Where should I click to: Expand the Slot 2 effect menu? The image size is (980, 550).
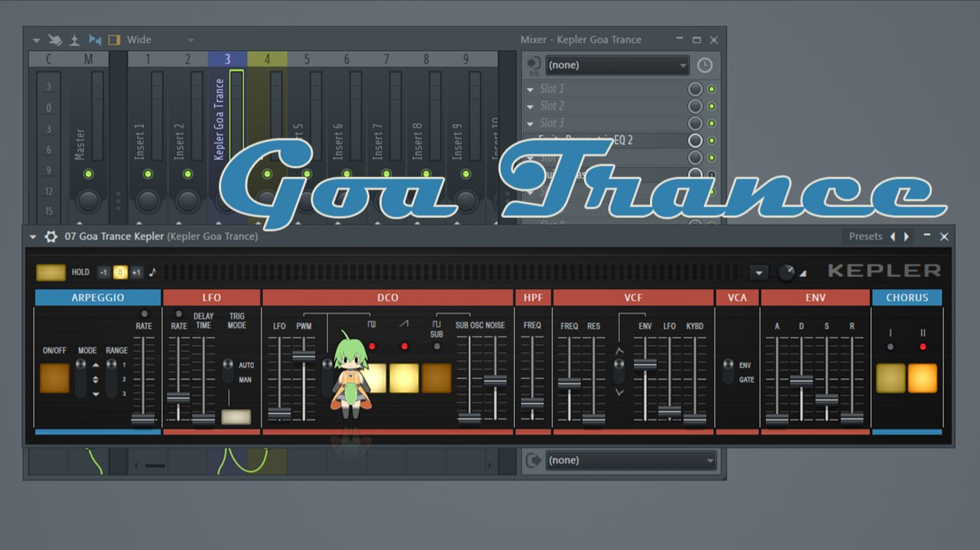pyautogui.click(x=530, y=107)
